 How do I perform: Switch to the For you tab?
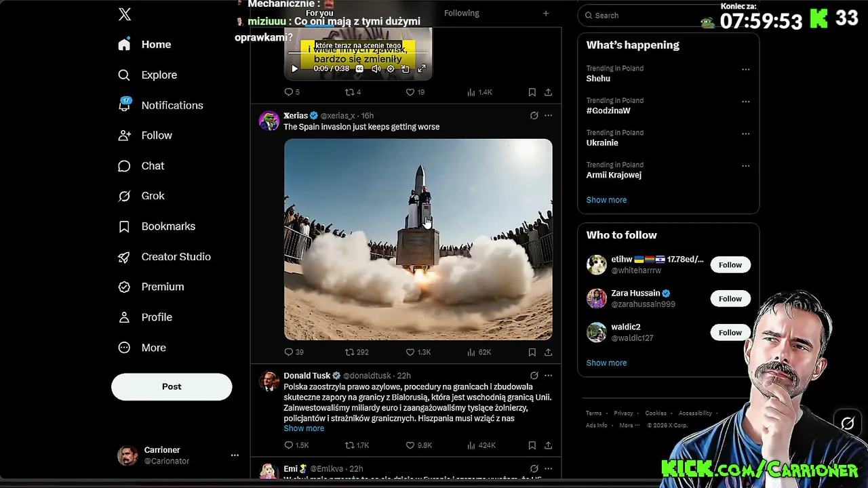click(x=319, y=14)
